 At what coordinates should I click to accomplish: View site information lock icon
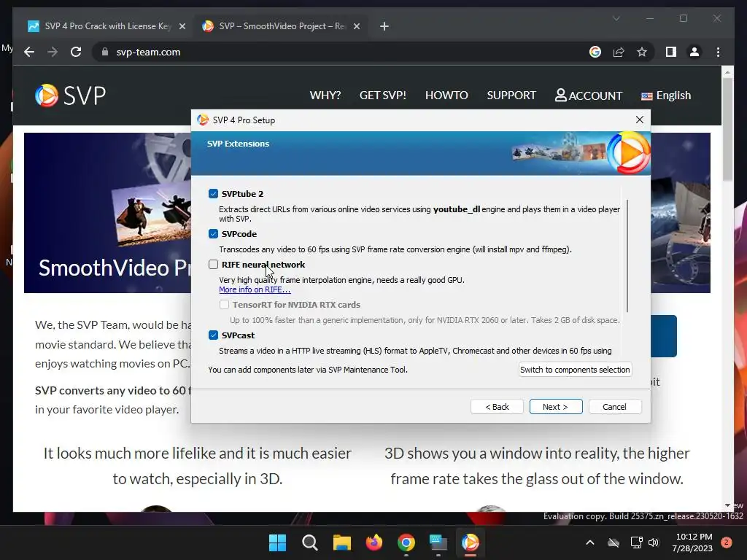point(105,52)
